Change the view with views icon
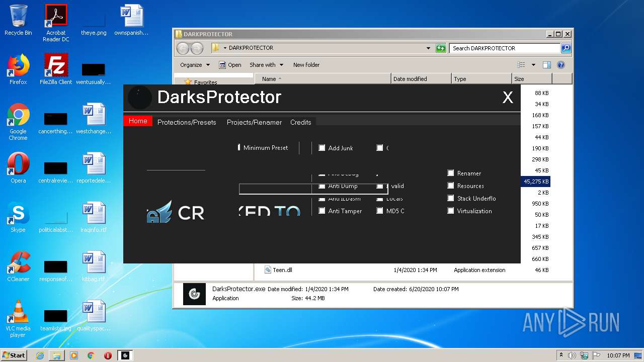The image size is (644, 362). [x=521, y=65]
